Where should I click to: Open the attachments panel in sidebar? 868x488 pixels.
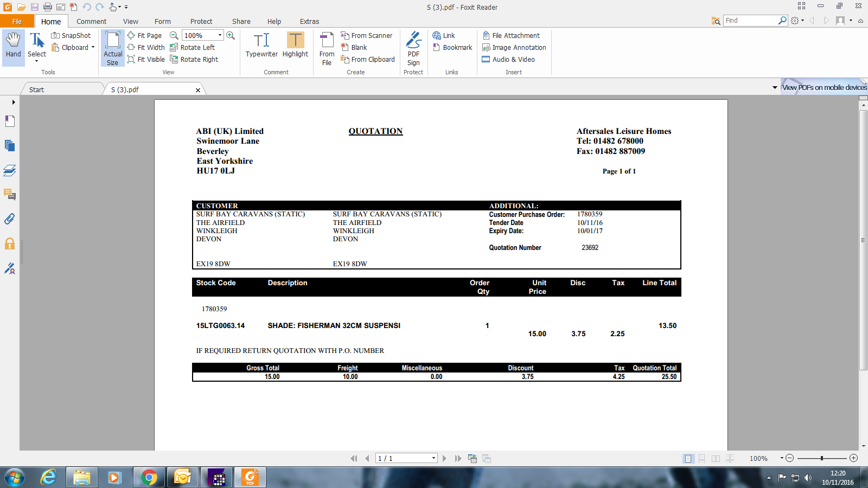pyautogui.click(x=10, y=219)
